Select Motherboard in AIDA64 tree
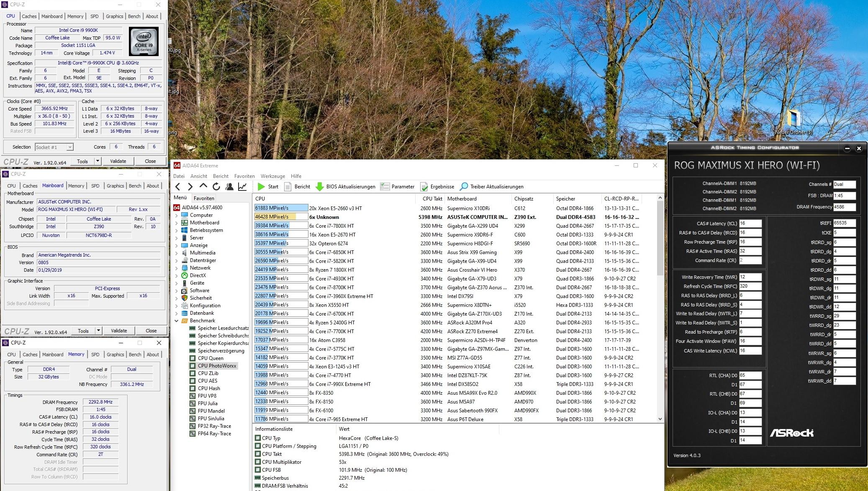 pyautogui.click(x=205, y=223)
